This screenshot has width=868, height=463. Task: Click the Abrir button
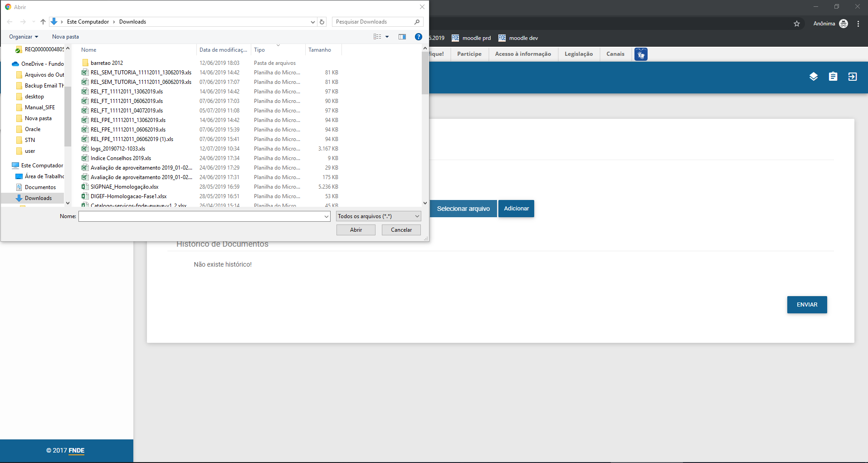click(356, 230)
